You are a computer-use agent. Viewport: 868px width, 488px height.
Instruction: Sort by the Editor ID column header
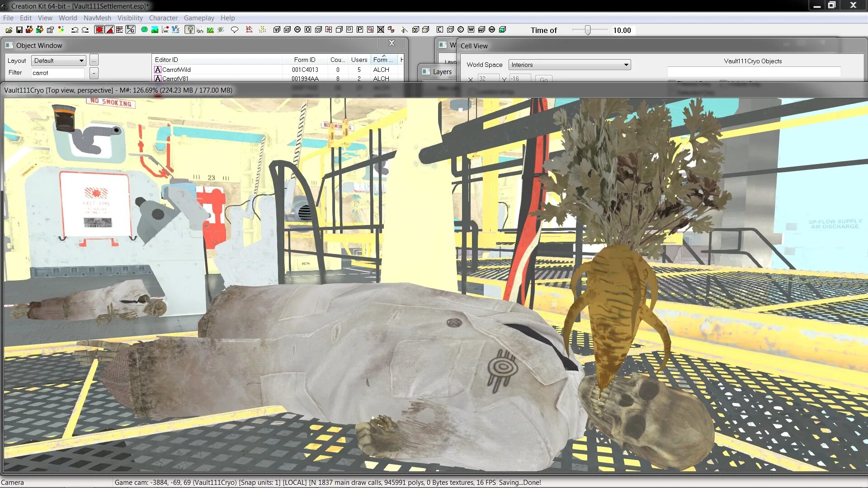pyautogui.click(x=217, y=60)
